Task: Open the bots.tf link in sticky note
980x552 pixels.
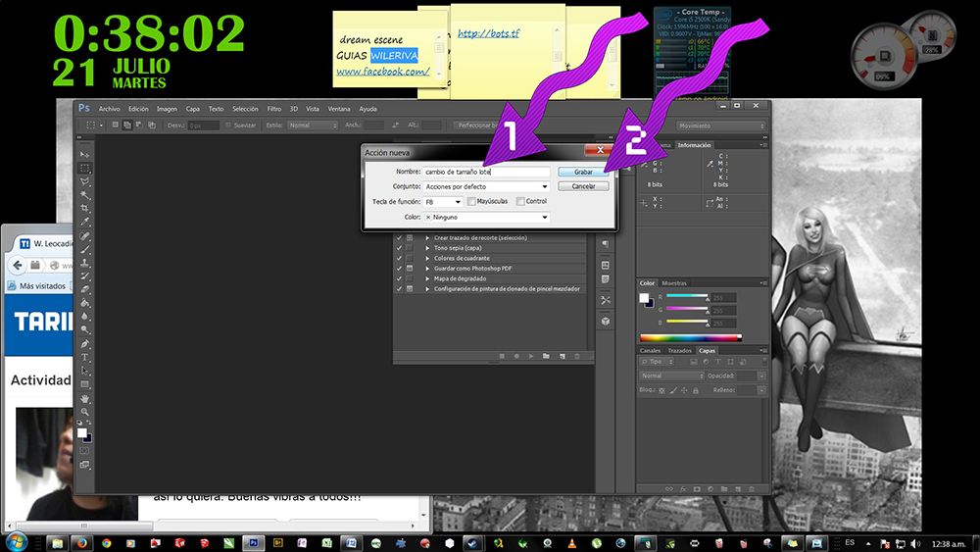Action: [x=488, y=33]
